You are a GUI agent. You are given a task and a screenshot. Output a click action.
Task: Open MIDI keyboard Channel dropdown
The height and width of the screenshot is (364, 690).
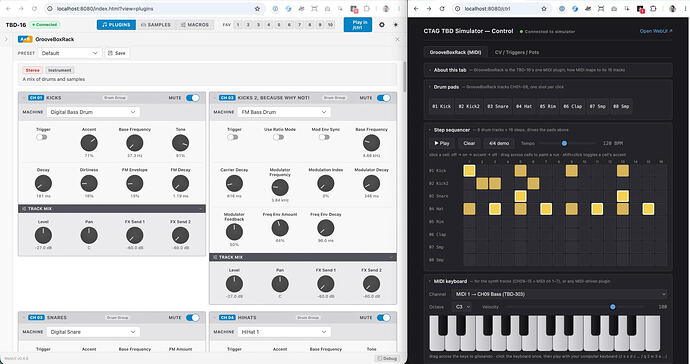tap(561, 294)
